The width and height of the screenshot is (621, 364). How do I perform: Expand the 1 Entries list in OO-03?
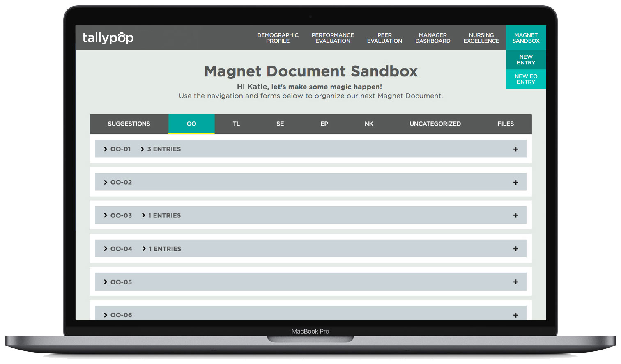point(144,215)
